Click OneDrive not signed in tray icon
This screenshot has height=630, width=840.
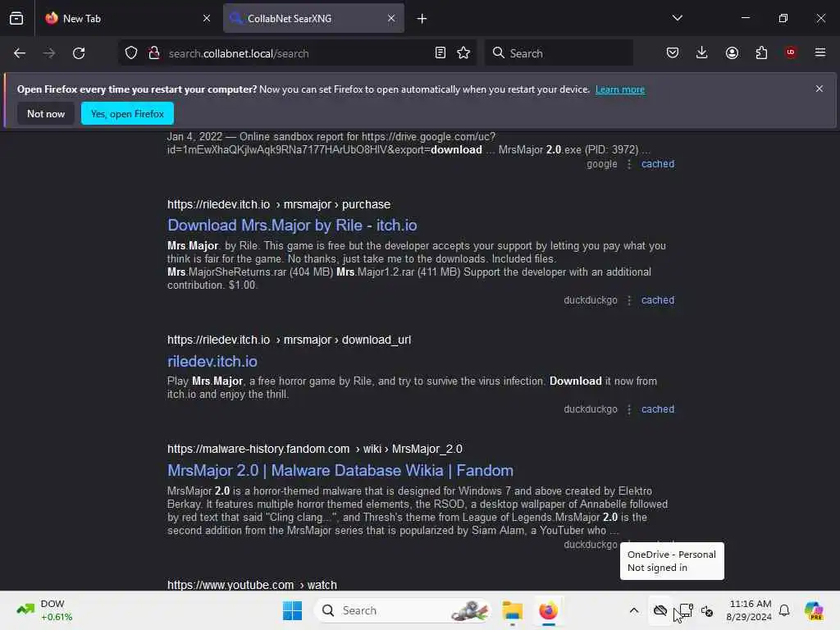(x=660, y=610)
